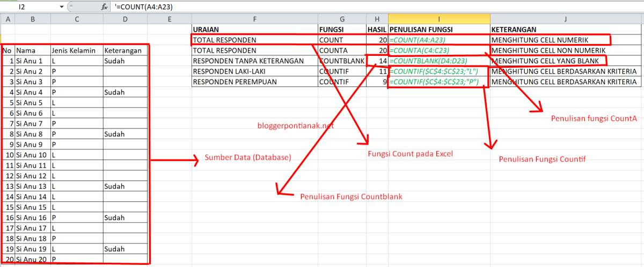Click TOTAL RESPONDEN in the COUNT row
This screenshot has height=267, width=644.
[254, 40]
